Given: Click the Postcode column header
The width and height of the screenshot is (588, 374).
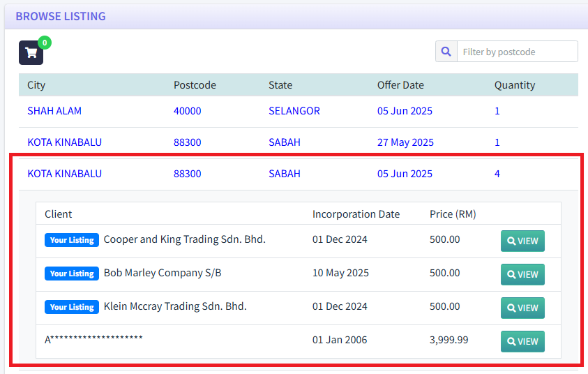Looking at the screenshot, I should tap(195, 85).
